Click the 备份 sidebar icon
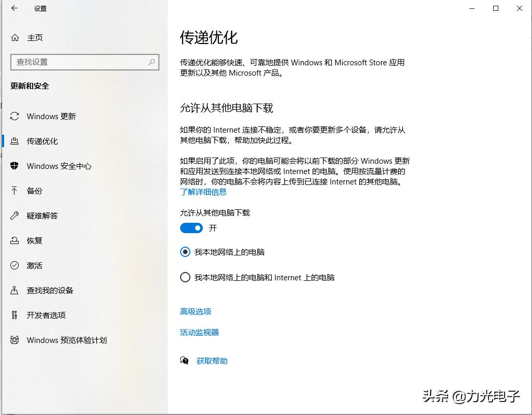Image resolution: width=532 pixels, height=415 pixels. click(14, 191)
